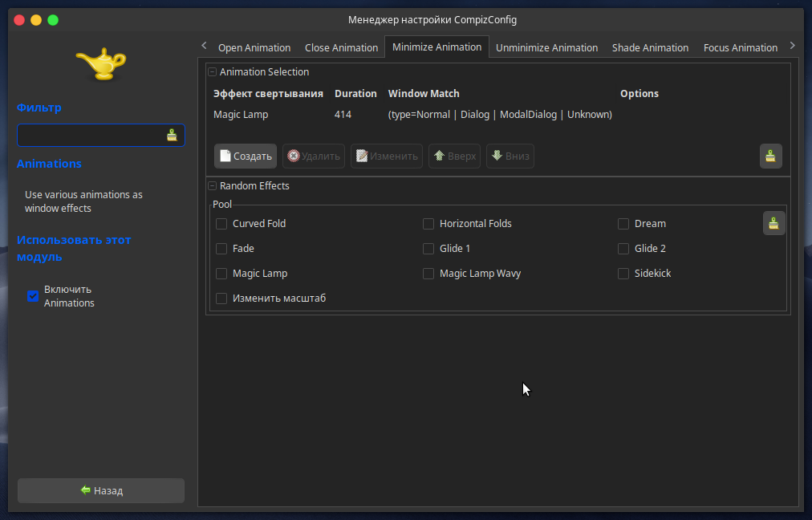Select the Magic Lamp row in the animation list
The height and width of the screenshot is (520, 812).
tap(497, 115)
